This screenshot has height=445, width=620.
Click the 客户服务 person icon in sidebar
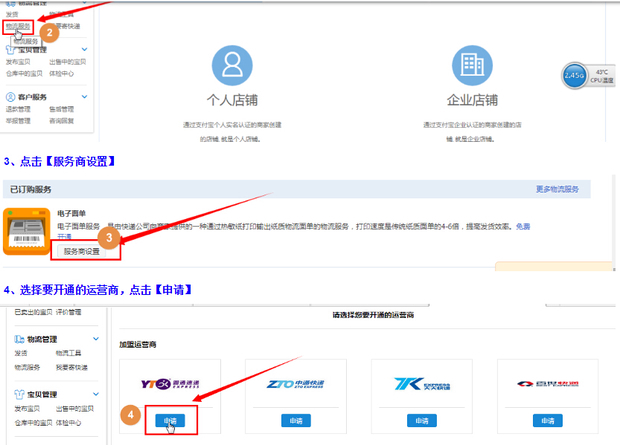point(9,97)
